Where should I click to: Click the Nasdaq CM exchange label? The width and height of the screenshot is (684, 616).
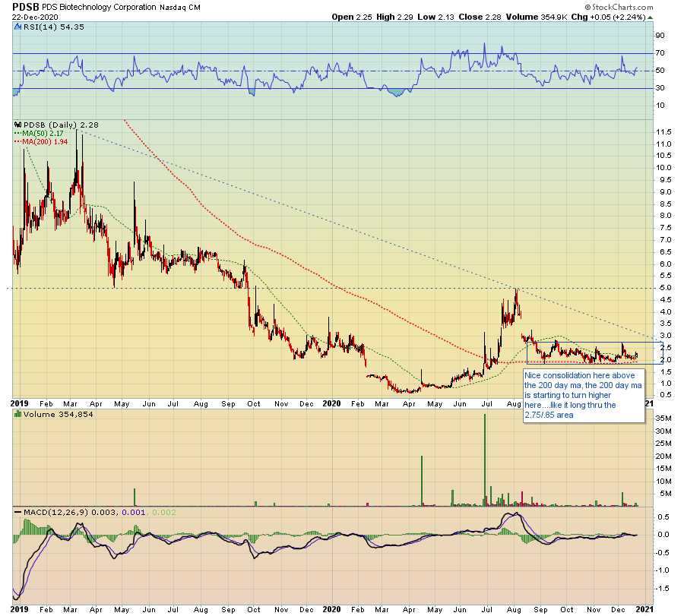click(x=179, y=8)
